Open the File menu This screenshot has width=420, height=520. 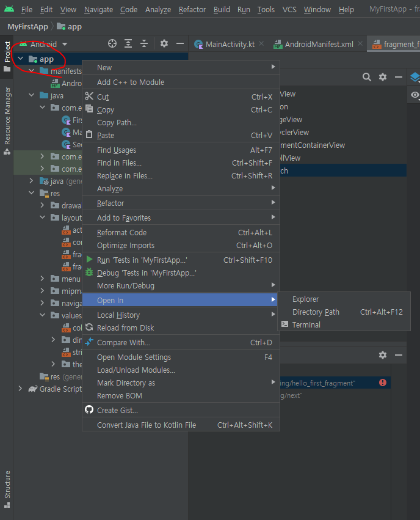tap(27, 10)
